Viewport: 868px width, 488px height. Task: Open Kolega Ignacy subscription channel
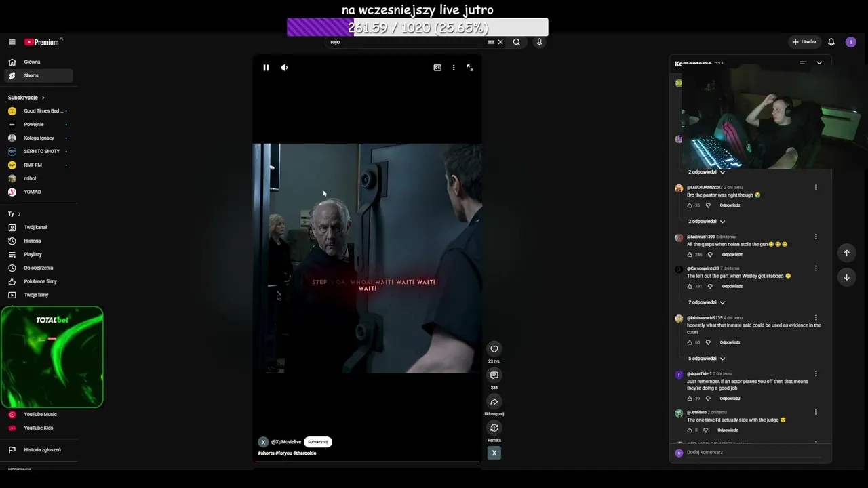point(38,138)
